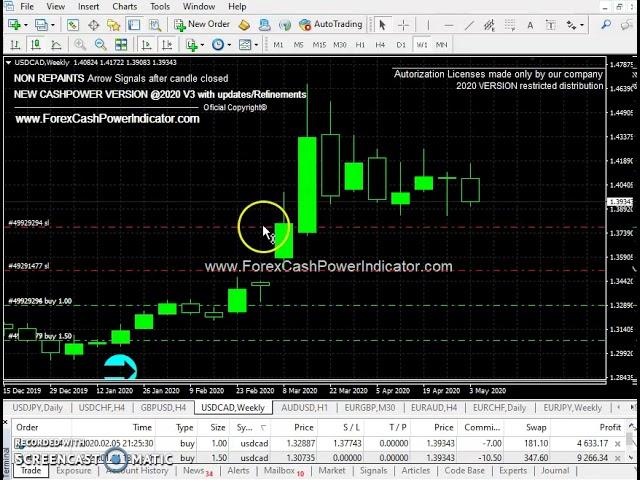Image resolution: width=640 pixels, height=480 pixels.
Task: Choose the horizontal line tool
Action: (449, 25)
